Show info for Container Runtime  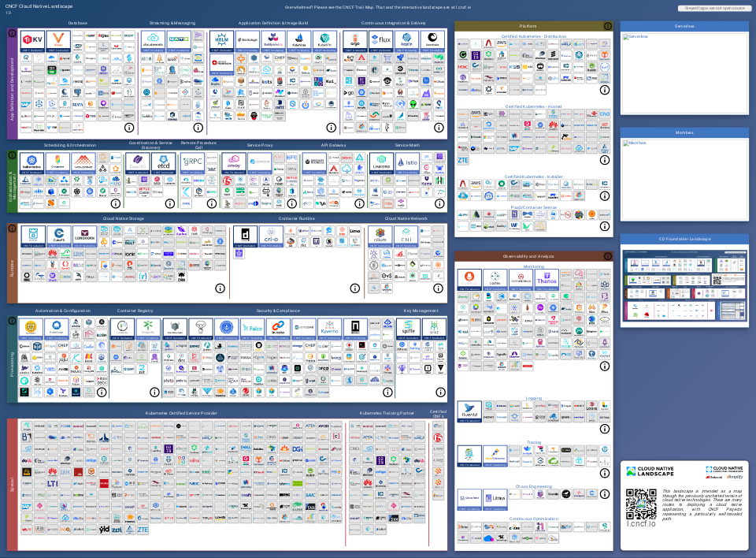[355, 288]
